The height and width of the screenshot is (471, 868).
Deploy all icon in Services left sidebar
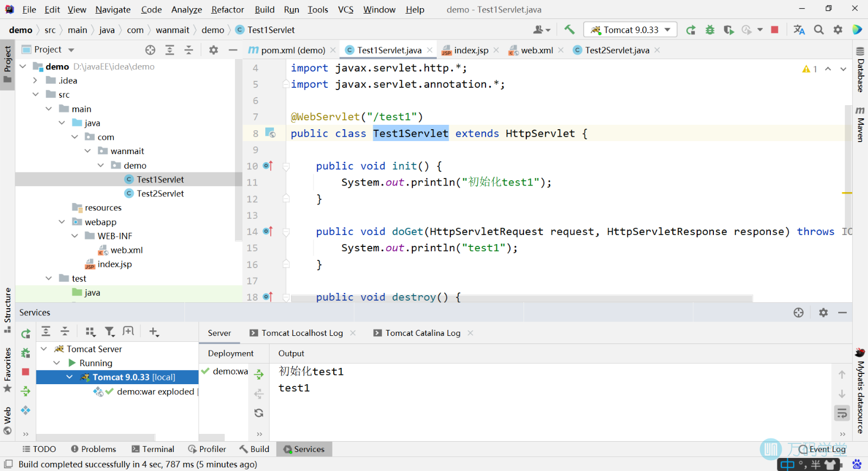tap(25, 391)
